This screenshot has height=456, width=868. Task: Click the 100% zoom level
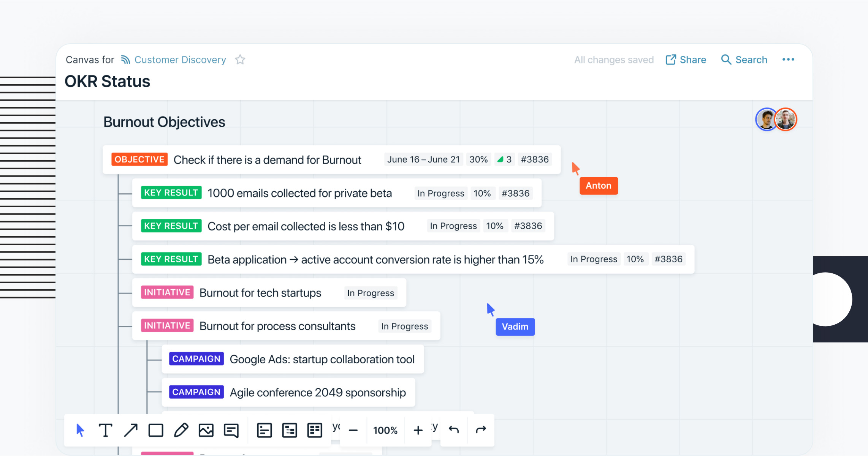(x=385, y=430)
